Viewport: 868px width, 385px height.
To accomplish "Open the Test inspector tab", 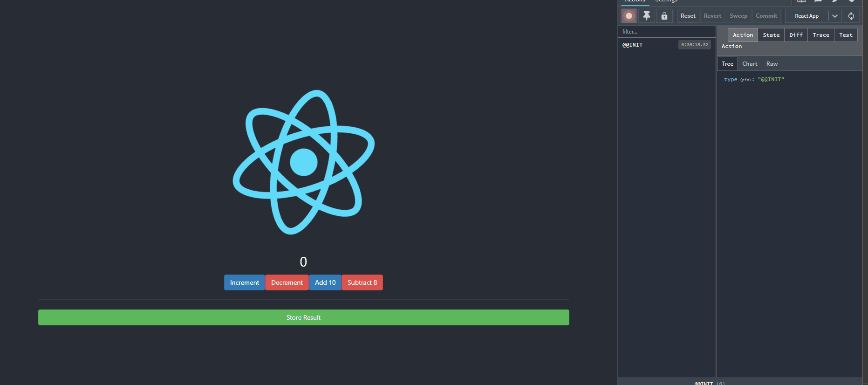I will (x=846, y=35).
